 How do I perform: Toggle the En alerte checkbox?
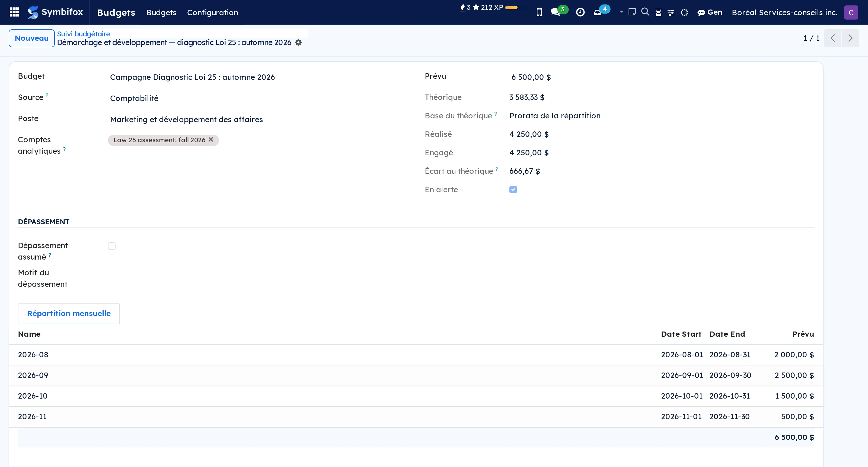(x=513, y=190)
